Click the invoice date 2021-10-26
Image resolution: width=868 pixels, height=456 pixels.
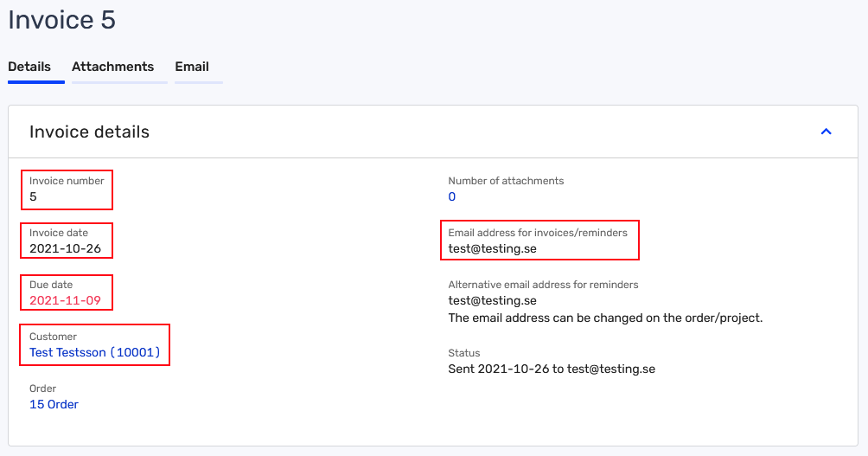click(65, 248)
